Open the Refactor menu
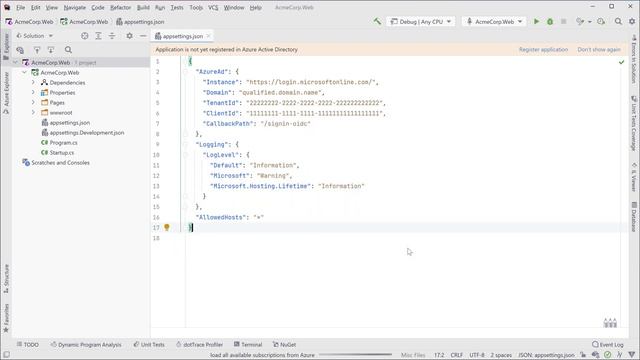This screenshot has width=640, height=360. pyautogui.click(x=120, y=7)
